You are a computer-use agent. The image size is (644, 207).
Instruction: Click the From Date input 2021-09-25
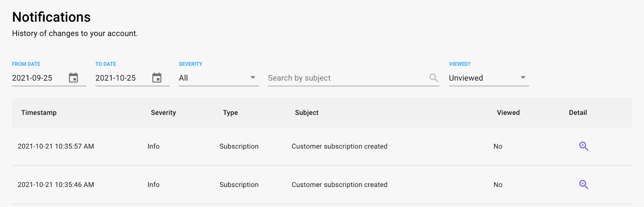click(36, 78)
